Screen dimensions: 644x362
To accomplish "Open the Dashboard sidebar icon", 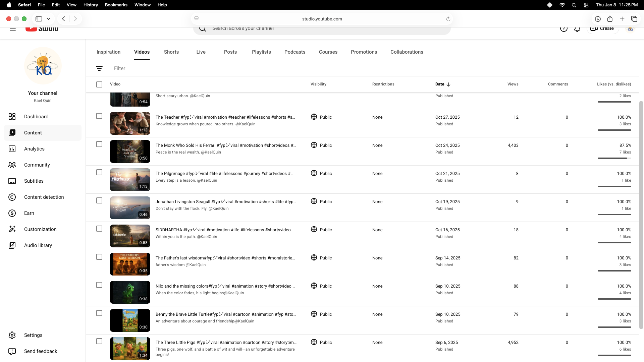I will point(12,117).
